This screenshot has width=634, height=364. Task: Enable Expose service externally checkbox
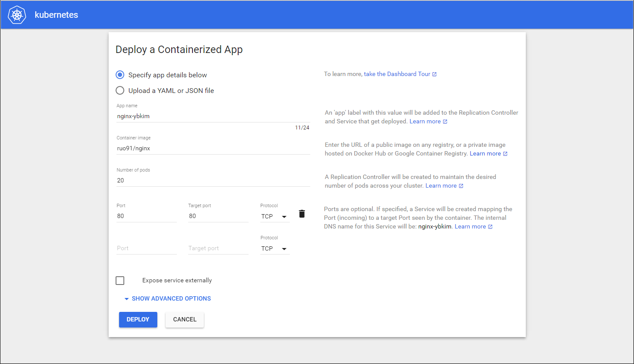click(x=120, y=281)
